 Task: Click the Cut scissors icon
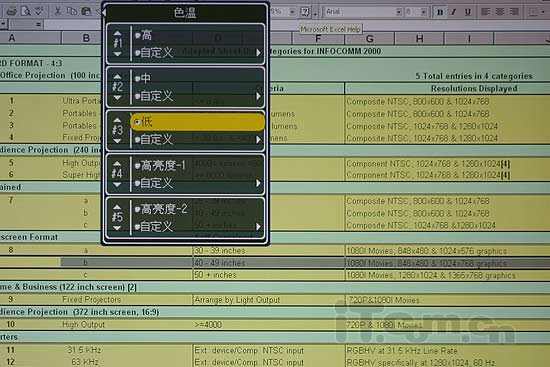(57, 12)
